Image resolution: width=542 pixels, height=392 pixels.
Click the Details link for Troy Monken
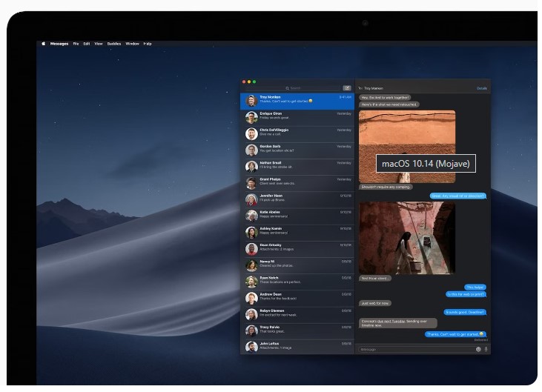[482, 88]
